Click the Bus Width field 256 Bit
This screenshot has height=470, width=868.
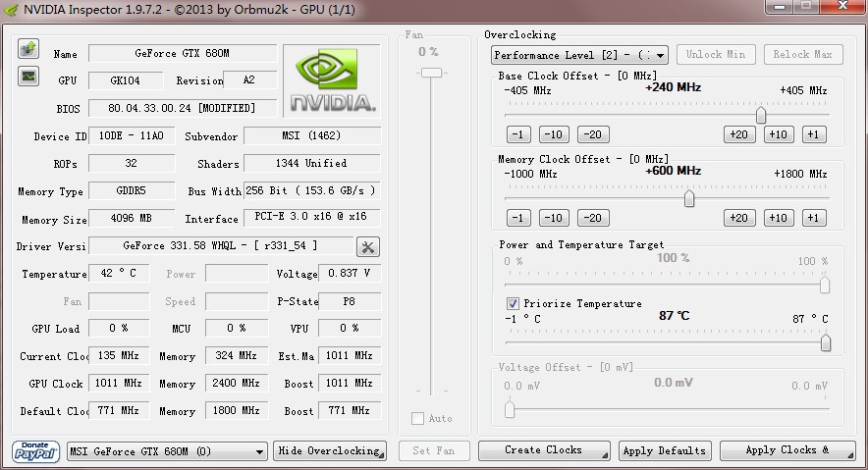[312, 190]
